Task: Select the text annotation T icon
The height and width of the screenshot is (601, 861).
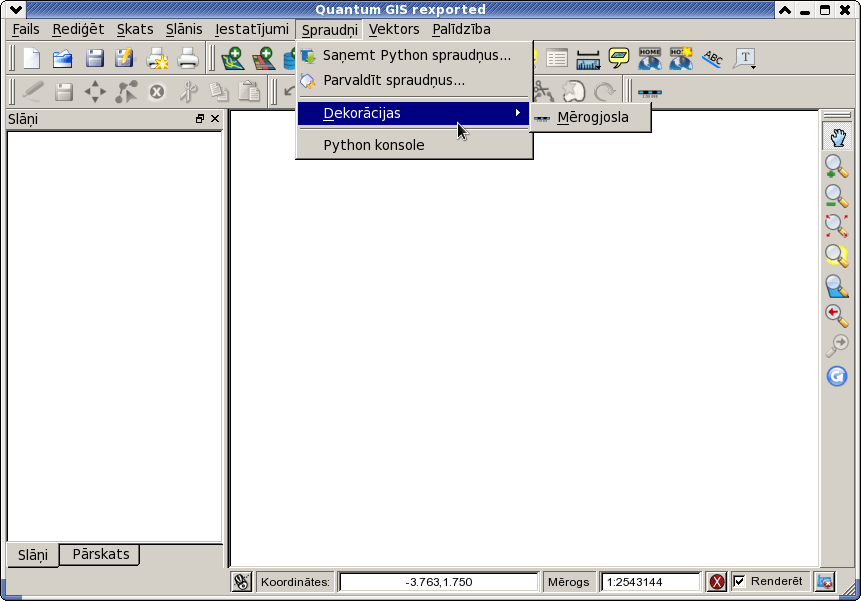Action: coord(744,58)
